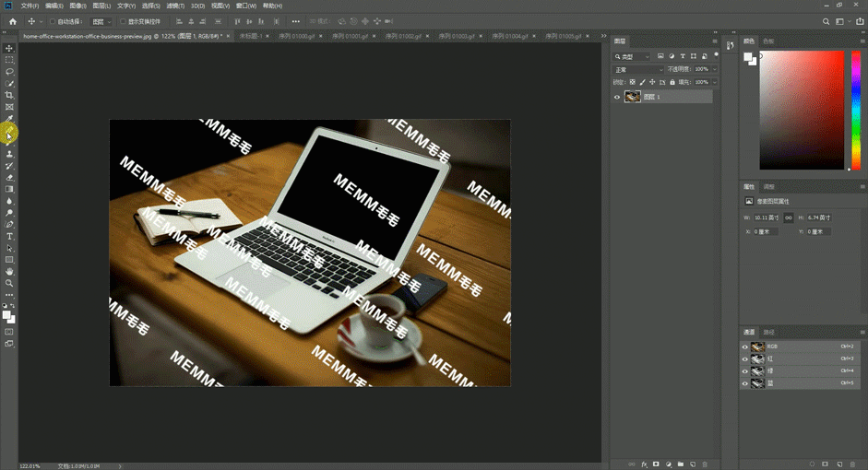The height and width of the screenshot is (470, 868).
Task: Expand hidden document tabs chevron
Action: (603, 36)
